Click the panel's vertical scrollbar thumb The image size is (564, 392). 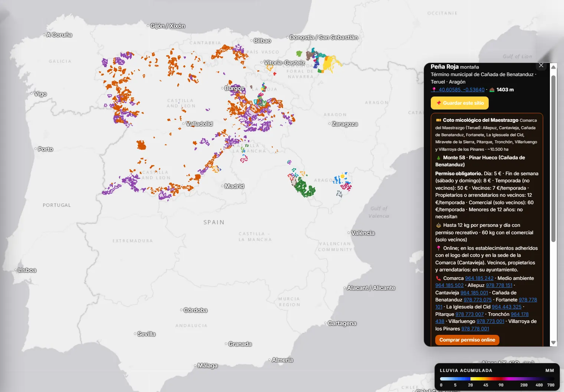click(x=553, y=159)
